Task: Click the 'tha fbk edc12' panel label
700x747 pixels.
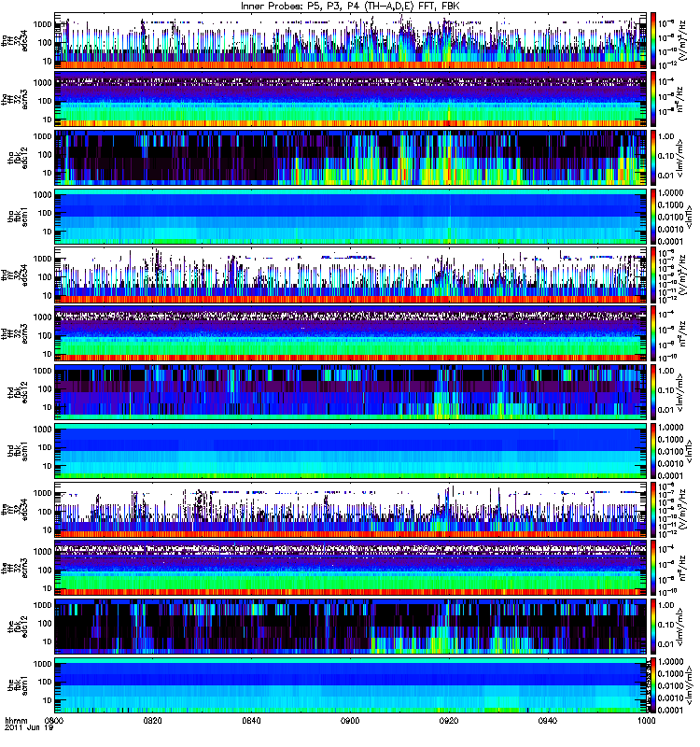Action: [18, 158]
